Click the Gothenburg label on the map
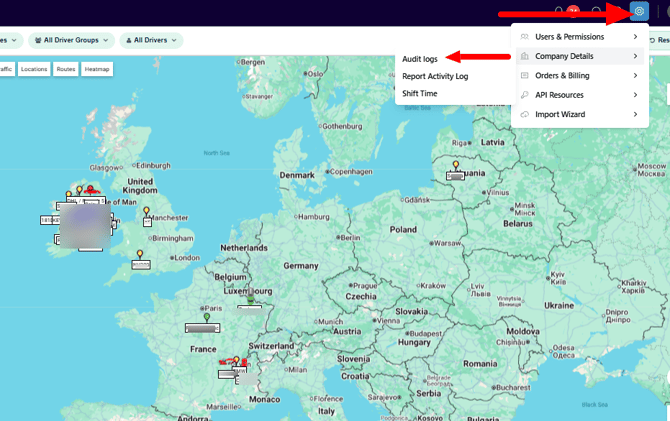 click(342, 127)
